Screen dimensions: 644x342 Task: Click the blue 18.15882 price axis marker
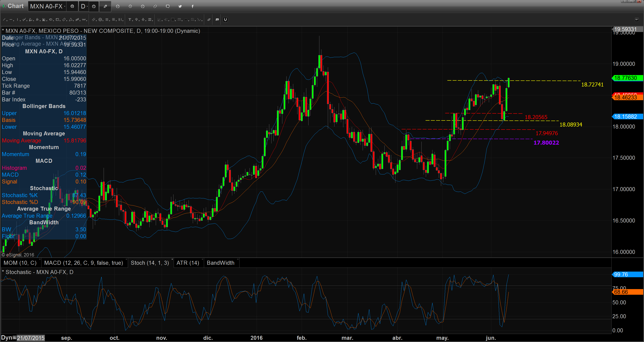627,116
